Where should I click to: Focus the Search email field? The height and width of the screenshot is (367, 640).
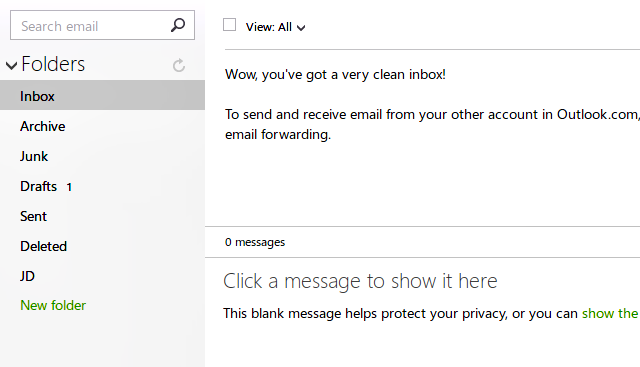102,25
